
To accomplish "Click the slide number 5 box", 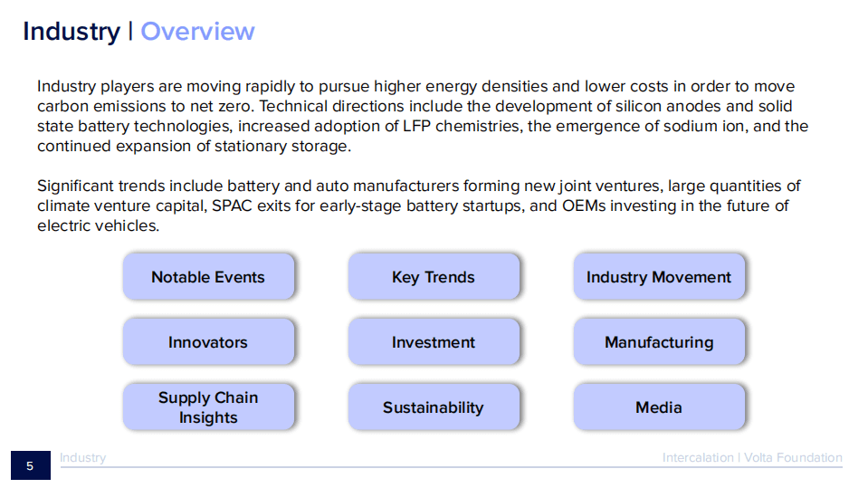I will tap(30, 466).
